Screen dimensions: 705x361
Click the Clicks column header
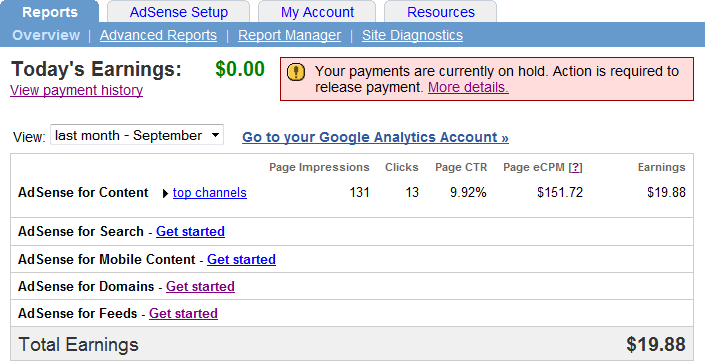click(402, 167)
